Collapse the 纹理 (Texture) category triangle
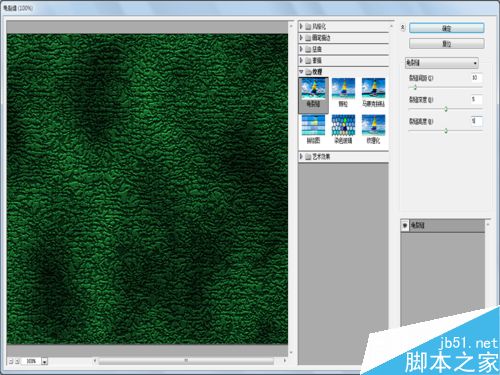500x375 pixels. (x=301, y=72)
